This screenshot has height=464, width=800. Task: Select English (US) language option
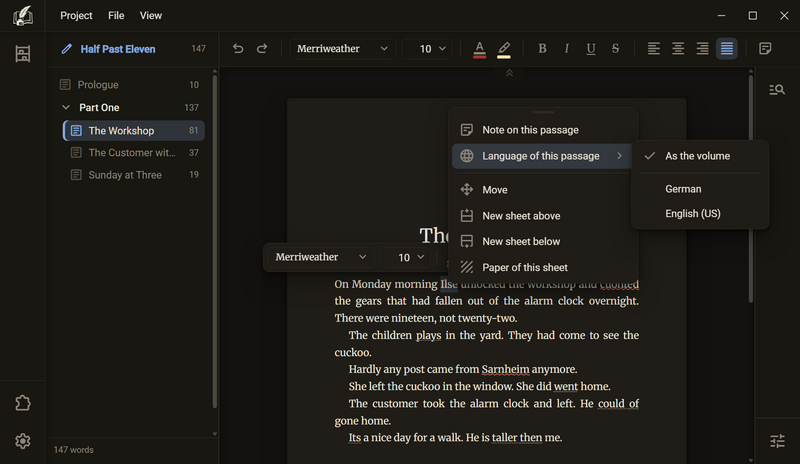[700, 213]
